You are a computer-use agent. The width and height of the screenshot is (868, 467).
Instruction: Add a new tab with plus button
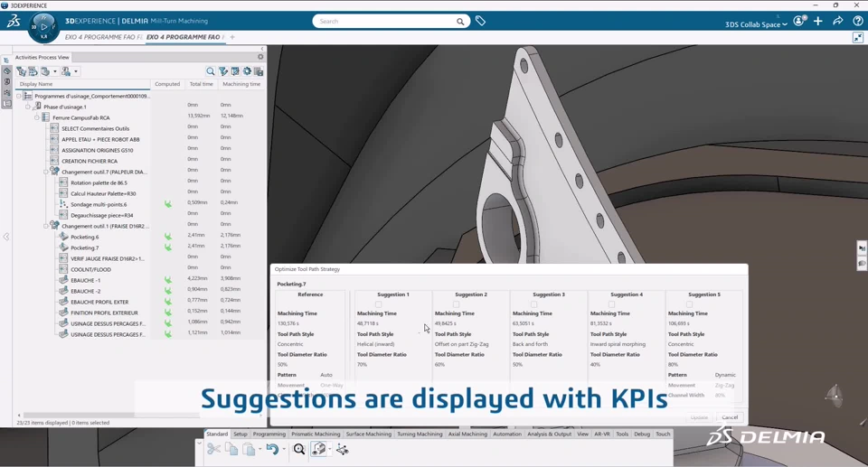232,37
